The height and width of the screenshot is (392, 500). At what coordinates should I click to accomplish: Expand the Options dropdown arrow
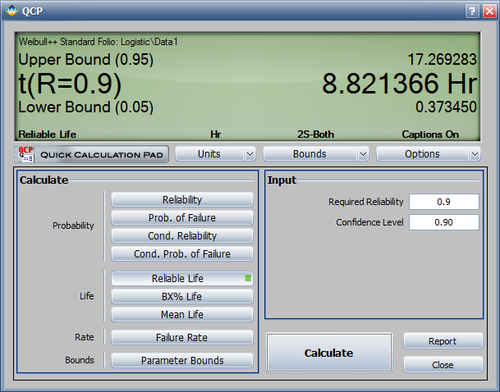(x=475, y=154)
